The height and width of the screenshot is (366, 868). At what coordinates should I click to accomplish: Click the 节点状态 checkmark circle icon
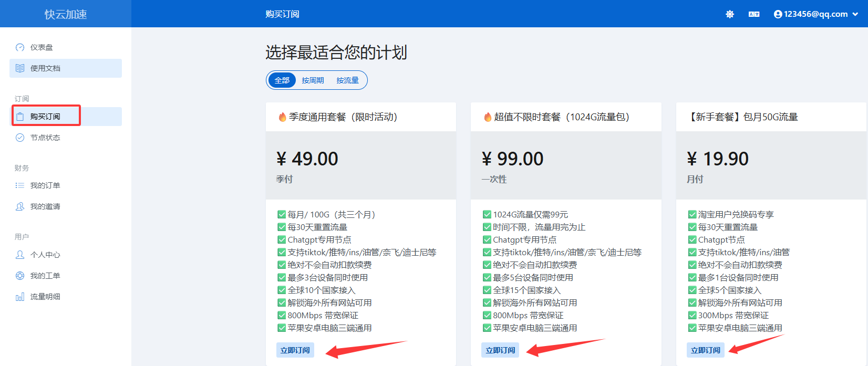(x=20, y=138)
